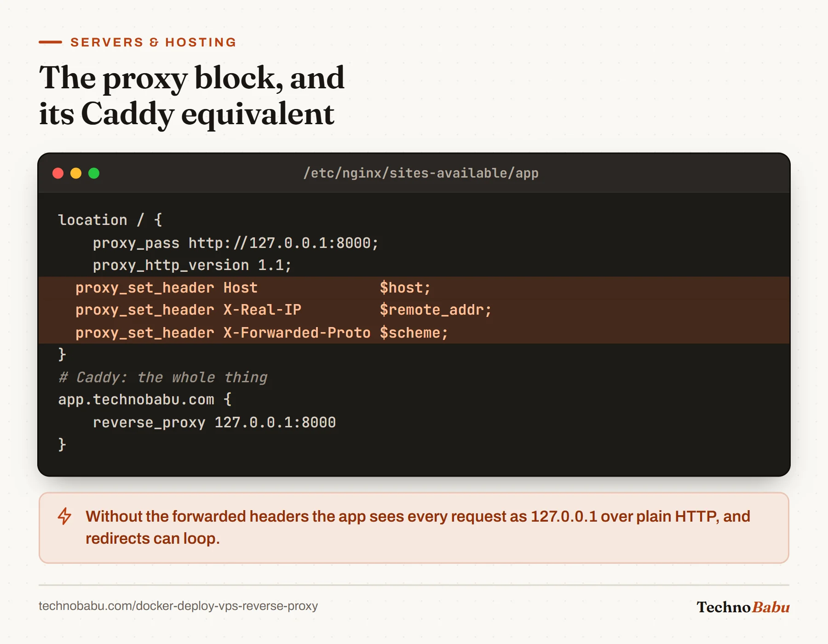Click the X-Real-IP header name

tap(262, 310)
